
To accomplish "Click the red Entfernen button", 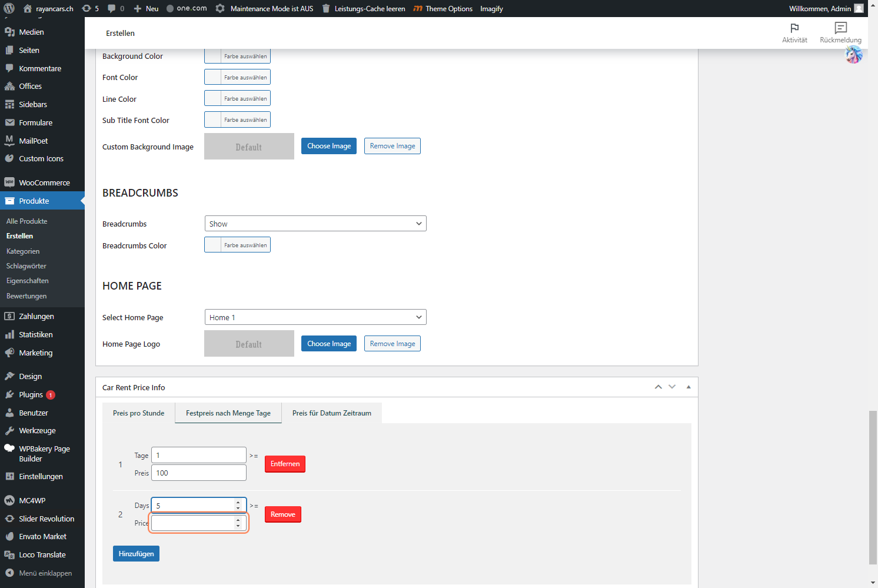I will [285, 464].
